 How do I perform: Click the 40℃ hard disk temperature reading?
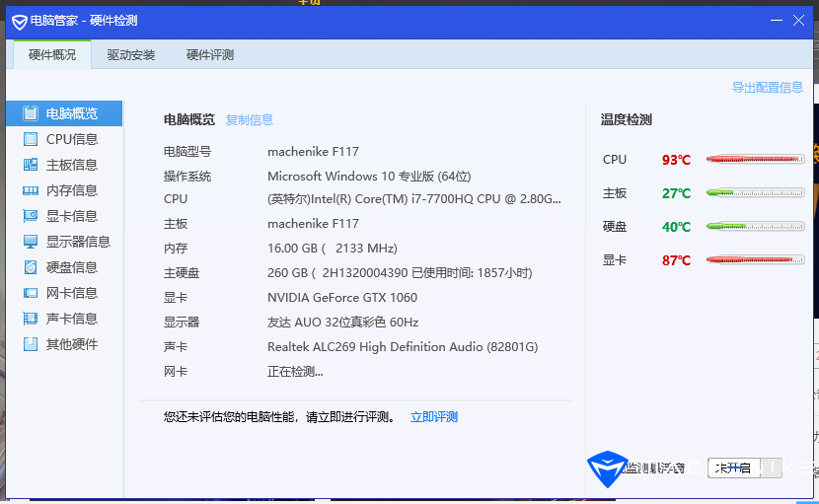point(676,227)
